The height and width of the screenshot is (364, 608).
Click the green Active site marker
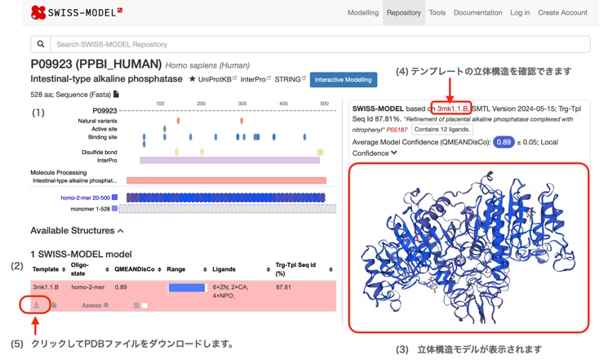[x=165, y=129]
